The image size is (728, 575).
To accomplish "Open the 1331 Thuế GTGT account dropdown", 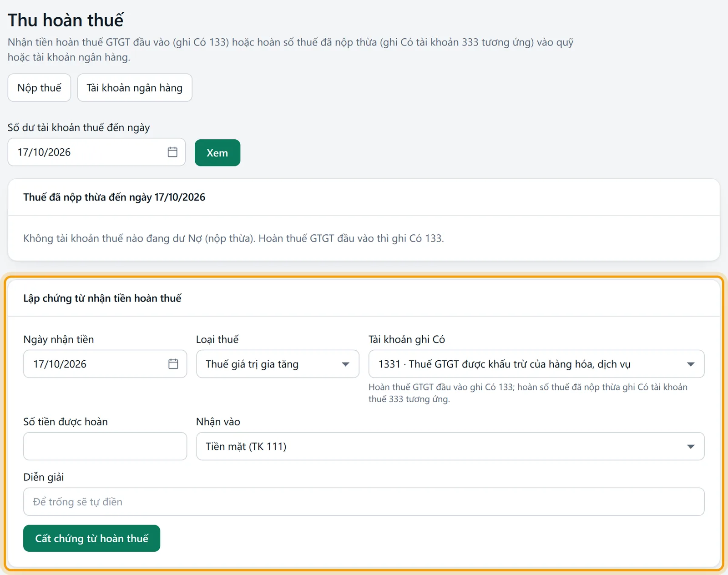I will tap(536, 364).
